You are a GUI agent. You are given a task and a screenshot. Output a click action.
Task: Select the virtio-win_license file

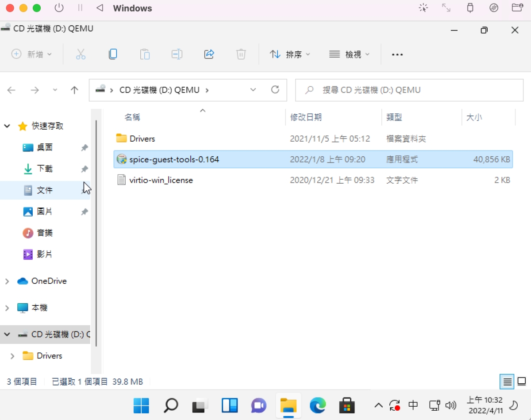313,180
